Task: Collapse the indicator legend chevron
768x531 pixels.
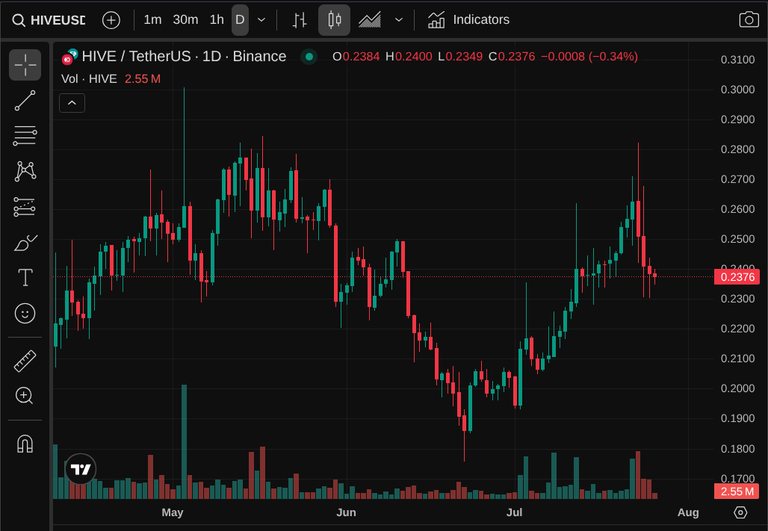Action: pos(72,103)
